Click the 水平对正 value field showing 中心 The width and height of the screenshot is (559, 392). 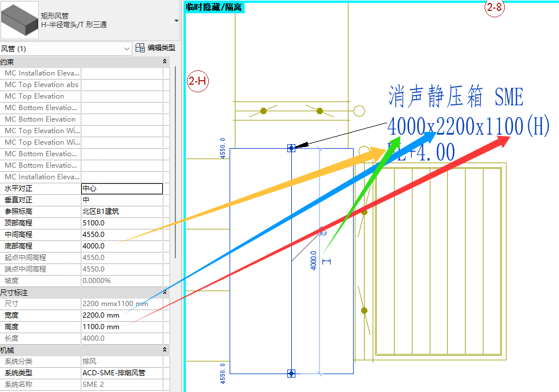[x=122, y=189]
